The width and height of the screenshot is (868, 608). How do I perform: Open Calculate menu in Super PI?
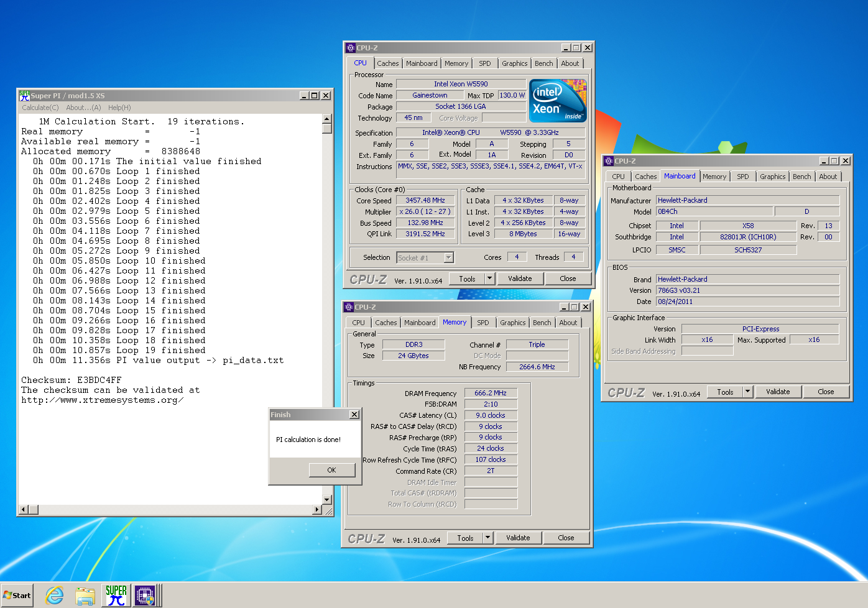(x=40, y=108)
